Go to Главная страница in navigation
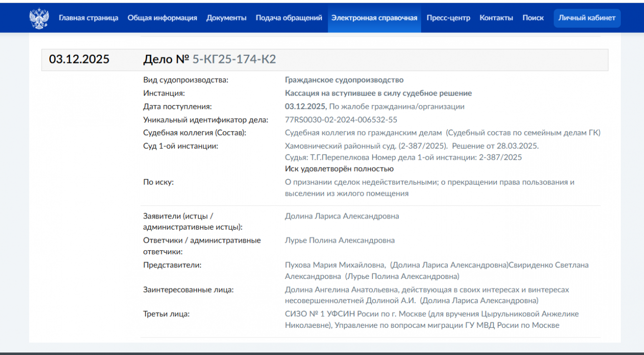The height and width of the screenshot is (355, 644). 89,18
